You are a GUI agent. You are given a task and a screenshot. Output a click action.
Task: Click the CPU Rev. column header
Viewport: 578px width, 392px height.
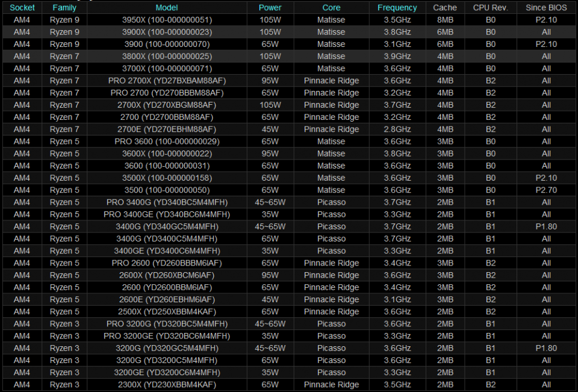490,8
